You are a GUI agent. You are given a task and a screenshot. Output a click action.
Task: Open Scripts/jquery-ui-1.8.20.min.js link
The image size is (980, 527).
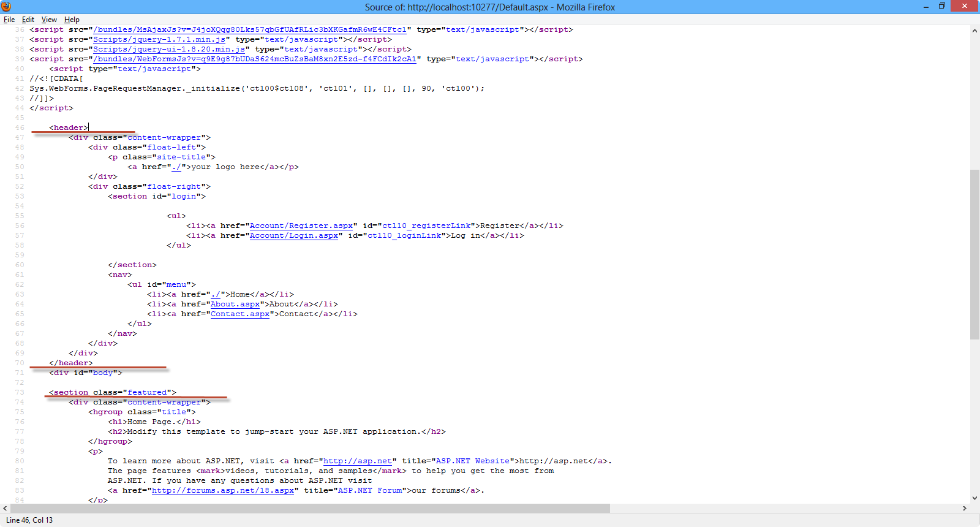tap(169, 49)
